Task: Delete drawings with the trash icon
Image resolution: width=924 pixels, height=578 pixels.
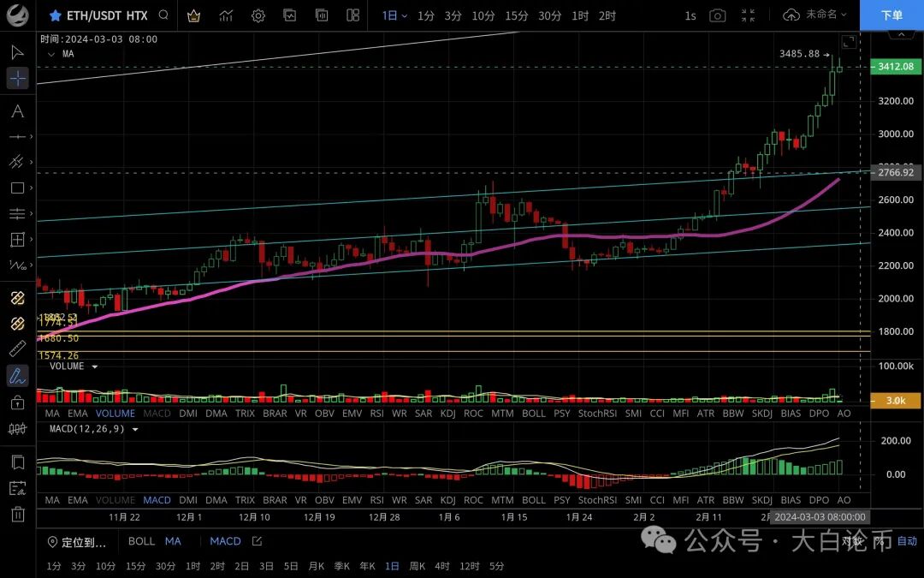Action: pyautogui.click(x=18, y=515)
